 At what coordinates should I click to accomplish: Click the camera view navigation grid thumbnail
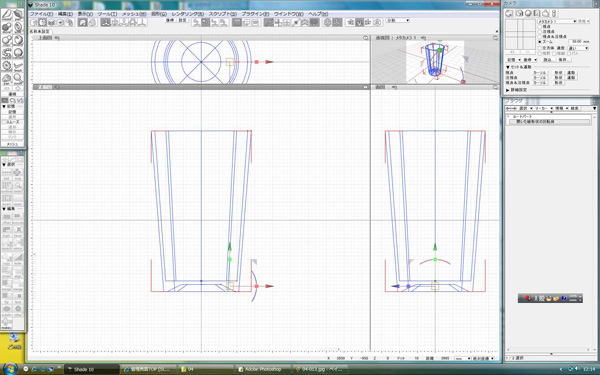tap(520, 34)
